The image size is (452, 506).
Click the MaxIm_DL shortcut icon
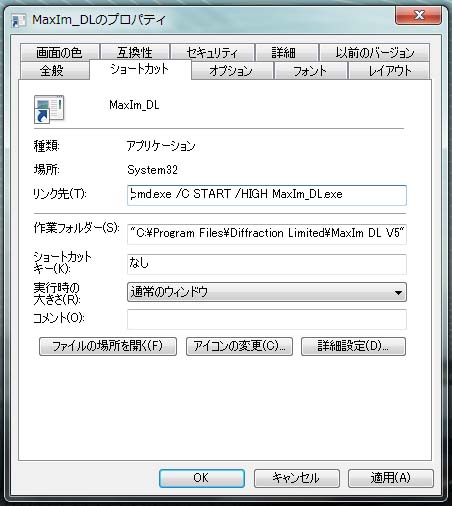coord(49,109)
